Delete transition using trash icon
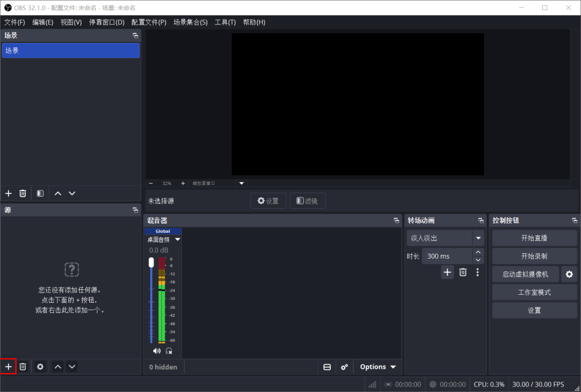The image size is (581, 392). click(463, 272)
